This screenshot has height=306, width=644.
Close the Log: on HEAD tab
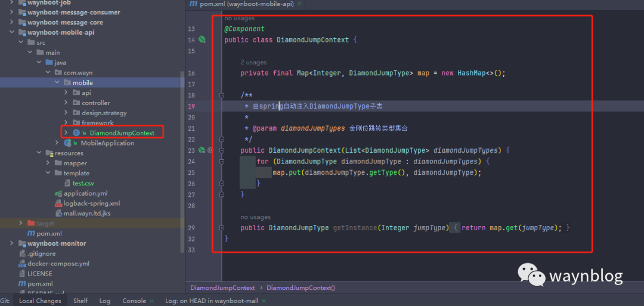pyautogui.click(x=264, y=301)
